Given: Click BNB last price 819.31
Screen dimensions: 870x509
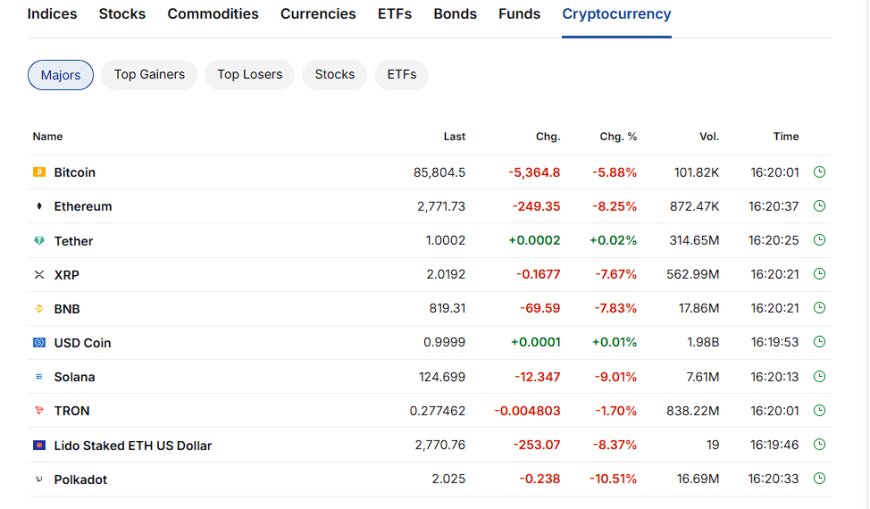Looking at the screenshot, I should coord(447,308).
